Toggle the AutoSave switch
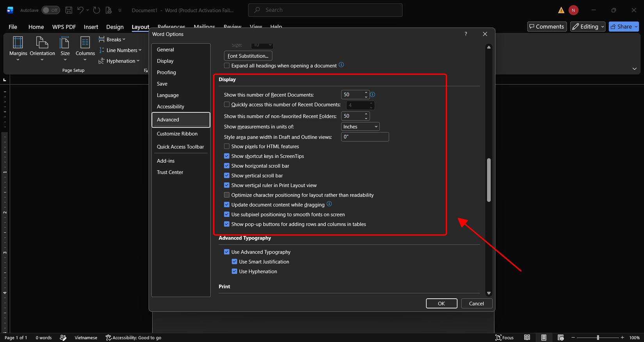The image size is (644, 342). click(x=50, y=10)
